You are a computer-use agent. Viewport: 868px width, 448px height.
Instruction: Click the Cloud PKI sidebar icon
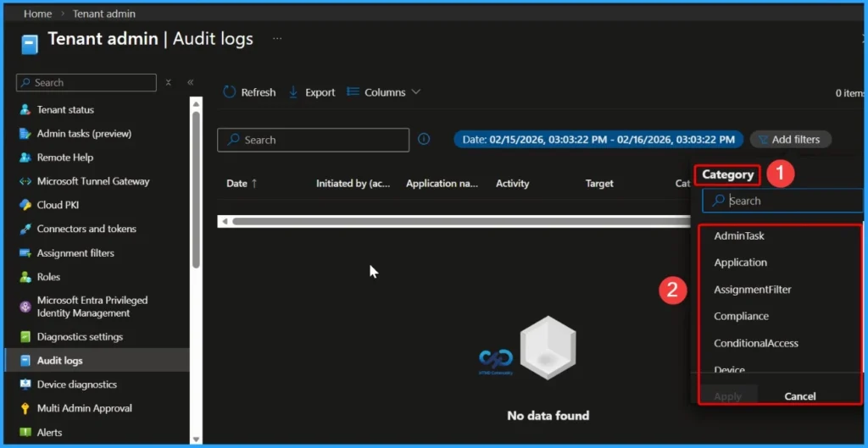[x=25, y=205]
